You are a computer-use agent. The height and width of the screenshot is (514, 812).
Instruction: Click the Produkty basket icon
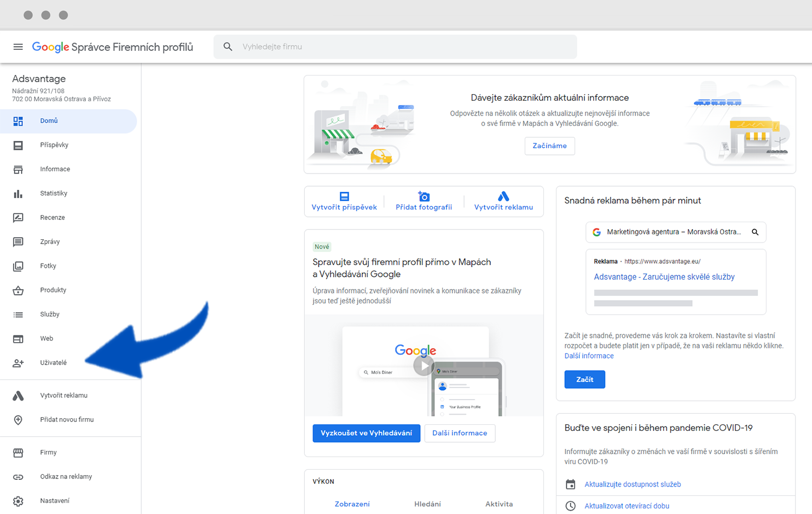(18, 290)
